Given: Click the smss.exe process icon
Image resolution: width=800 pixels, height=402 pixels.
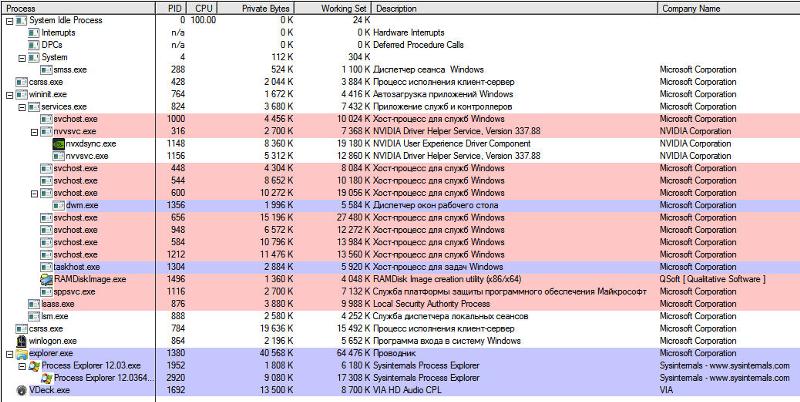Looking at the screenshot, I should pos(46,70).
